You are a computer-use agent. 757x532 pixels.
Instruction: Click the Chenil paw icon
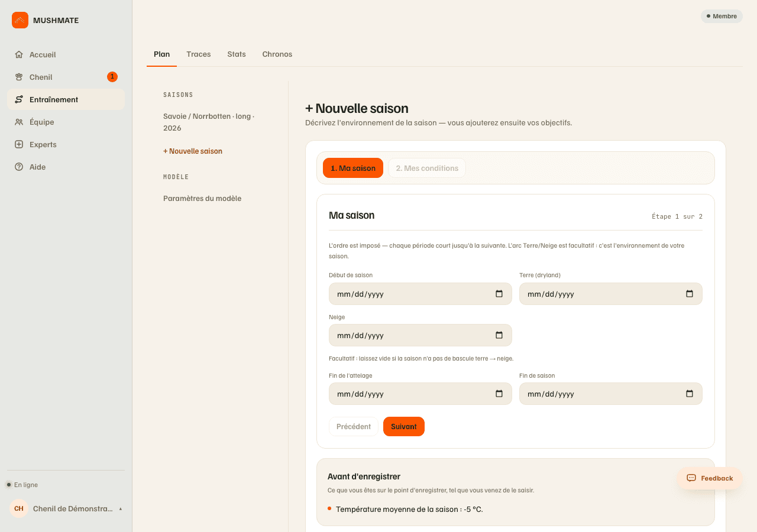point(19,77)
